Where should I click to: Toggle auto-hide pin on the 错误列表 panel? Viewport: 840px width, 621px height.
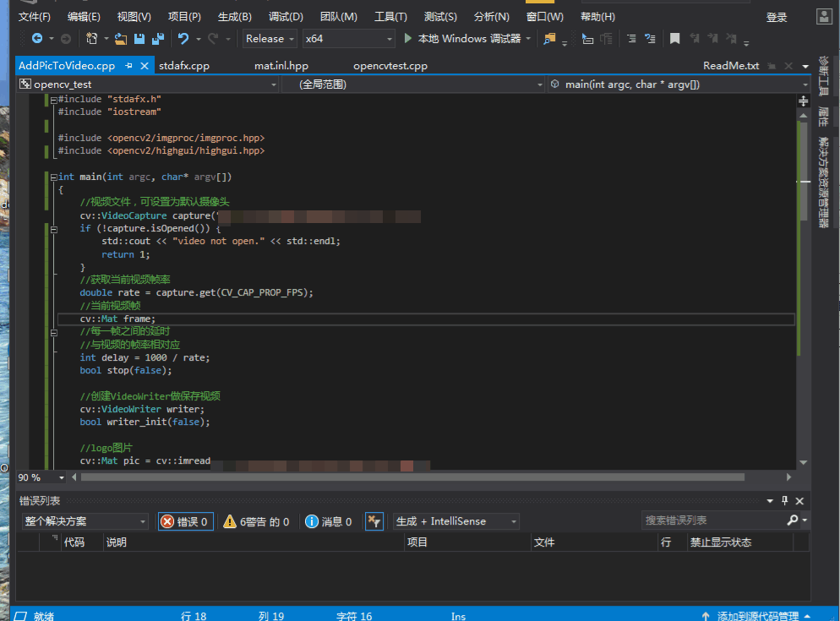(784, 500)
